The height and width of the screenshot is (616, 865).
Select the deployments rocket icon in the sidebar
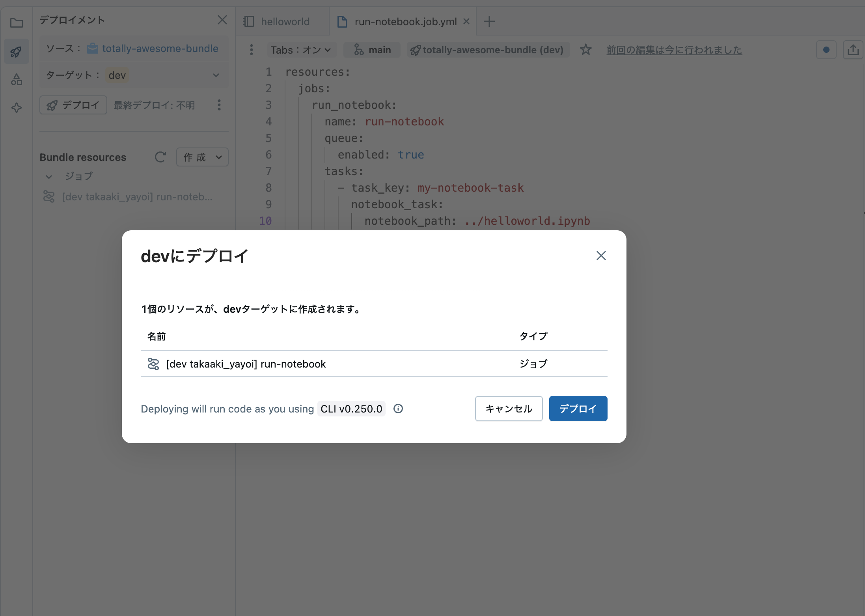16,51
